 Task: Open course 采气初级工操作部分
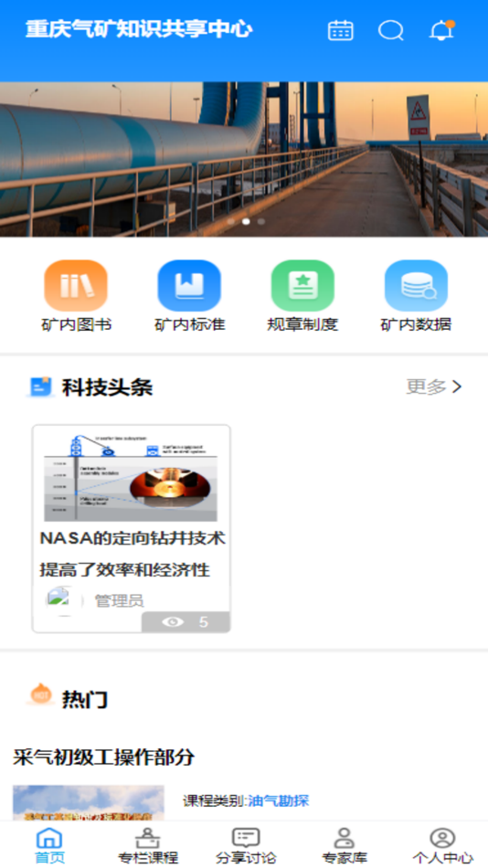[x=103, y=757]
